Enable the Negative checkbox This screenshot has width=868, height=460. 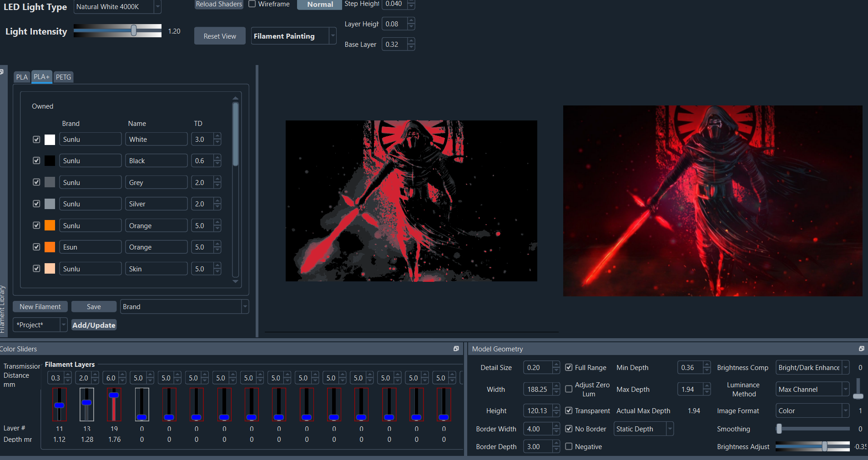pos(569,446)
